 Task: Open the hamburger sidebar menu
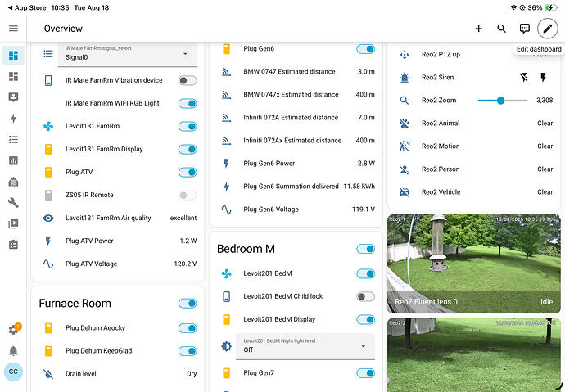[13, 29]
